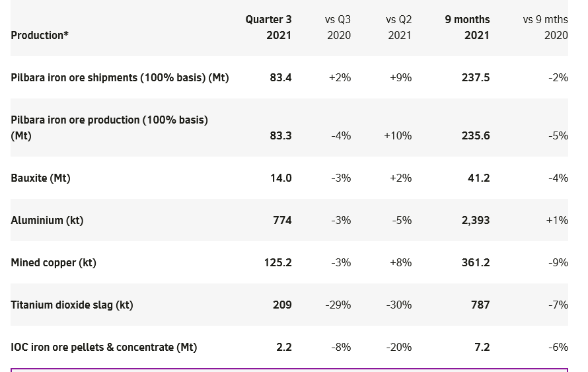Click the -29% titanium dioxide slag change

click(x=338, y=305)
